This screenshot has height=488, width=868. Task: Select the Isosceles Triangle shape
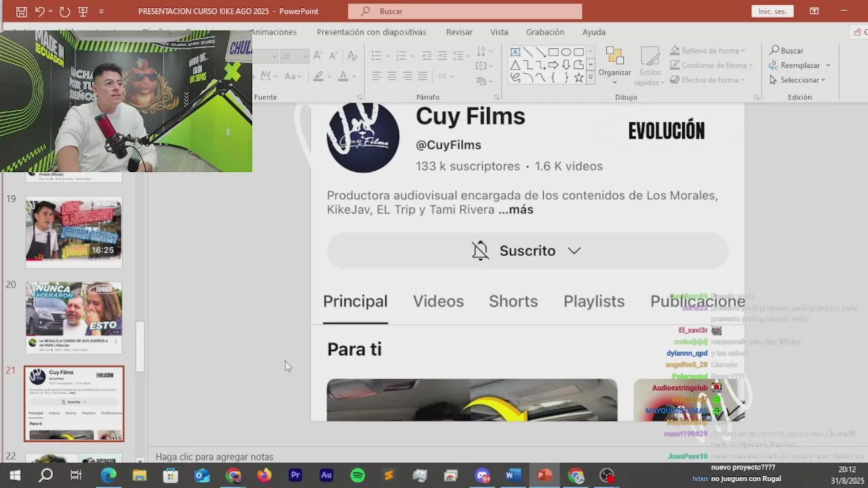pyautogui.click(x=515, y=65)
